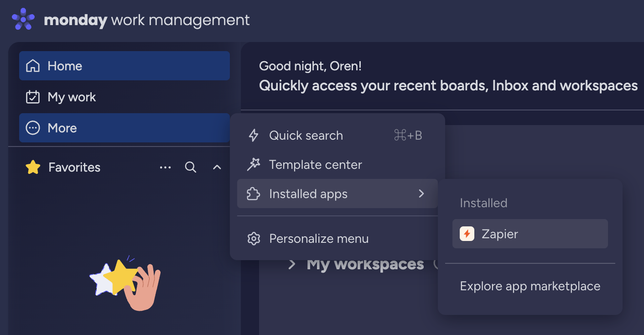Select Zapier under Installed
Screen dimensions: 644x335
499,234
